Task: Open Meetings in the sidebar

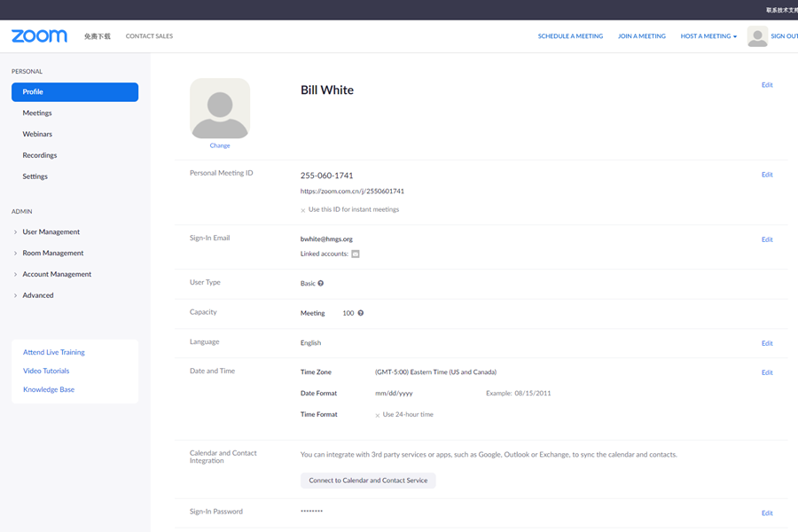Action: click(x=37, y=113)
